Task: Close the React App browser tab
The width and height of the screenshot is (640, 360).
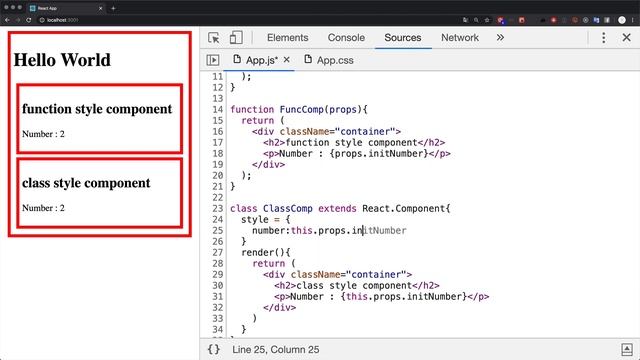Action: (x=100, y=8)
